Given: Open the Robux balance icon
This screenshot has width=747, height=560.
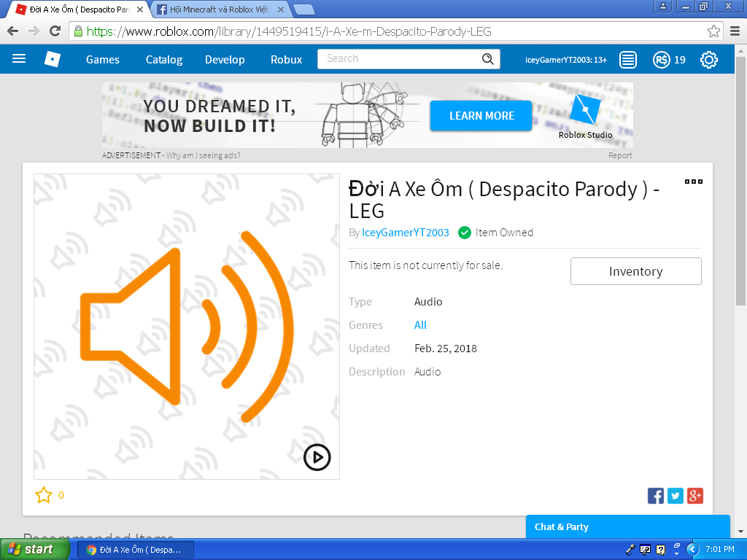Looking at the screenshot, I should click(661, 60).
